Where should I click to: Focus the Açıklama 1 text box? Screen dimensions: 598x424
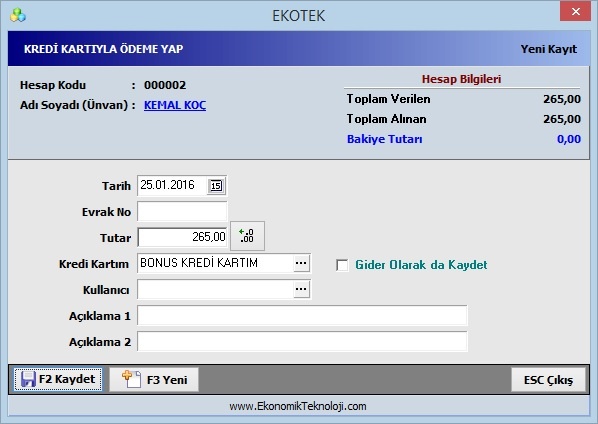coord(302,315)
